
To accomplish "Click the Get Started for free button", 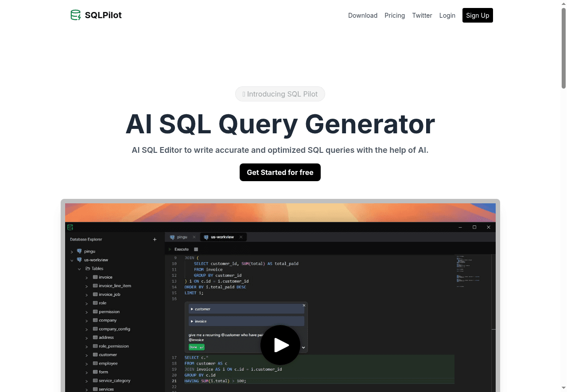I will 280,172.
